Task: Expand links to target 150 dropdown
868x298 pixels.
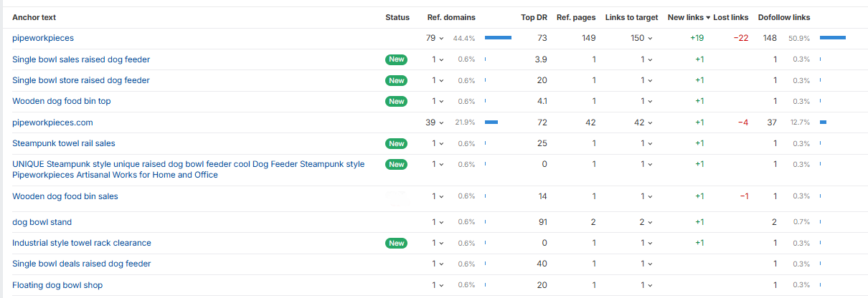Action: coord(642,38)
